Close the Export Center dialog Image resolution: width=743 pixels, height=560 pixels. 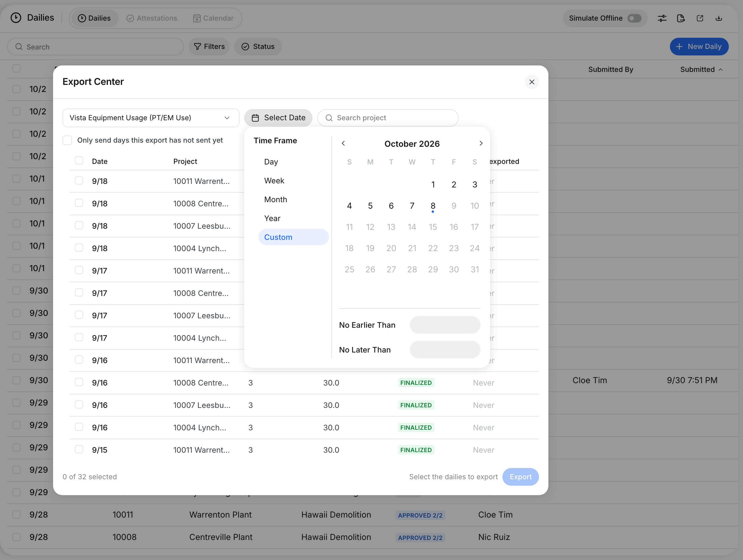pyautogui.click(x=532, y=82)
